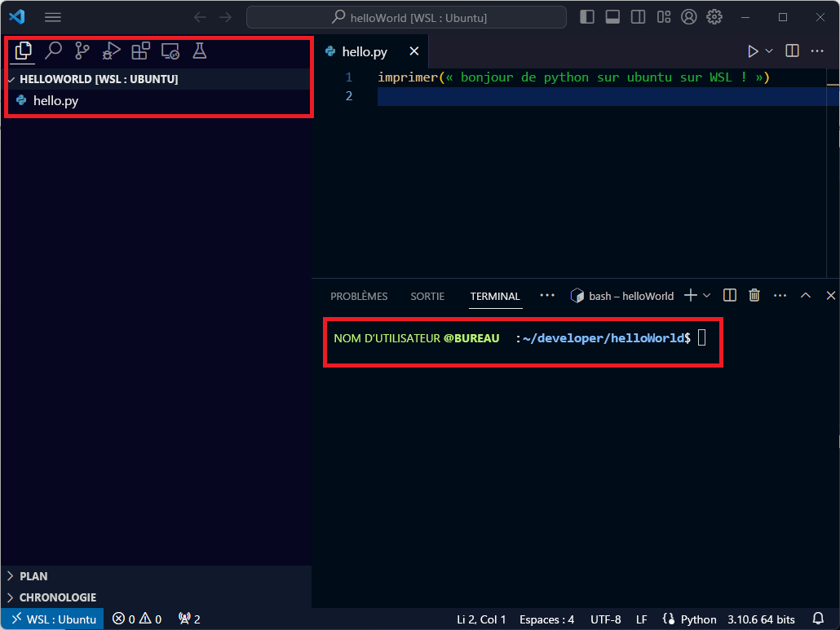
Task: Open the WSL : Ubuntu remote indicator
Action: (x=52, y=619)
